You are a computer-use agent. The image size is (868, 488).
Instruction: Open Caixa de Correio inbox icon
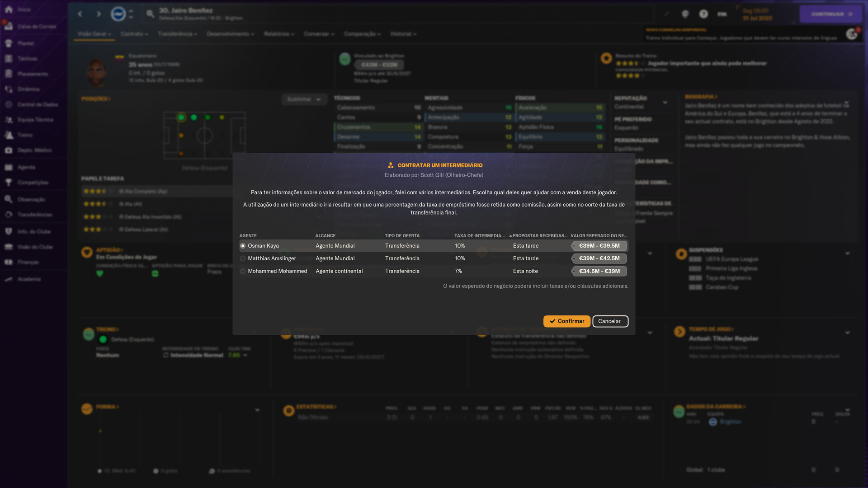click(x=9, y=26)
